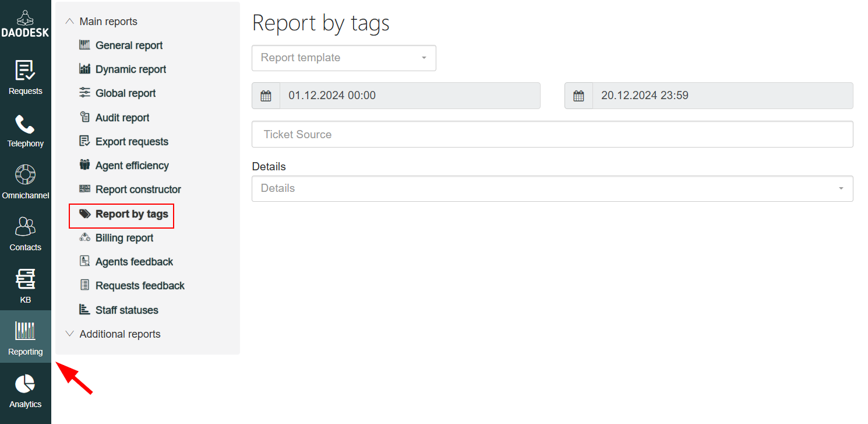Select the Analytics pie chart icon
The height and width of the screenshot is (424, 868).
25,385
